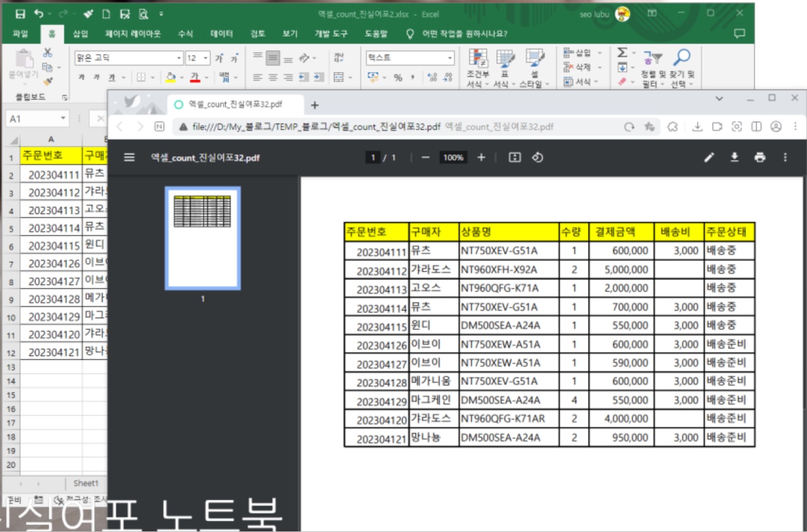Open Format as Table in Excel ribbon
Viewport: 807px width, 532px height.
tap(504, 69)
